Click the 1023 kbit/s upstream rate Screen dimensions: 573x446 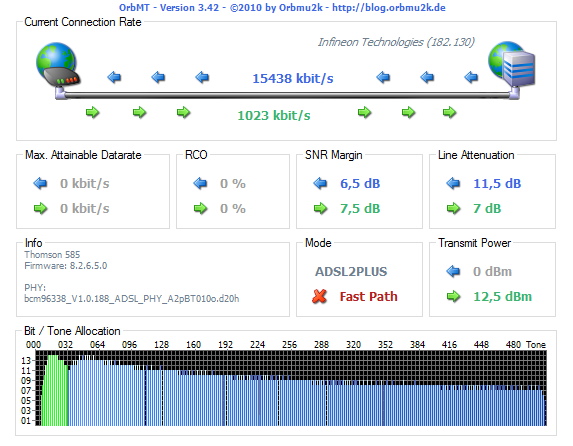coord(274,116)
